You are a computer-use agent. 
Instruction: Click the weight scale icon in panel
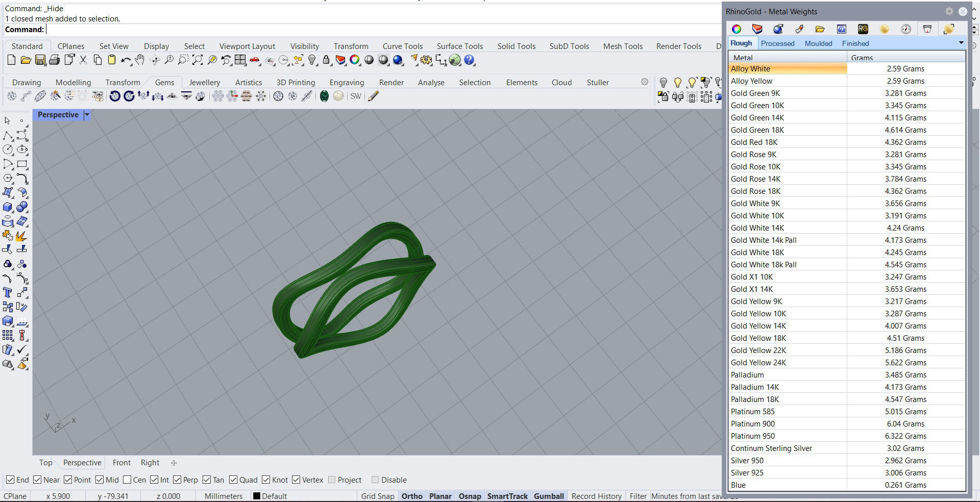tap(927, 29)
